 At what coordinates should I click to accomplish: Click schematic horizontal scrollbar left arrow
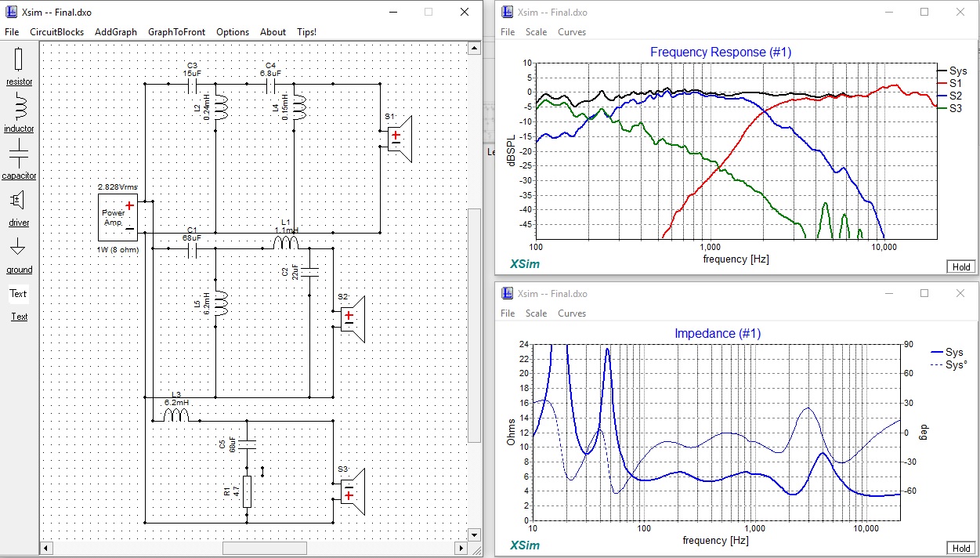(x=46, y=548)
